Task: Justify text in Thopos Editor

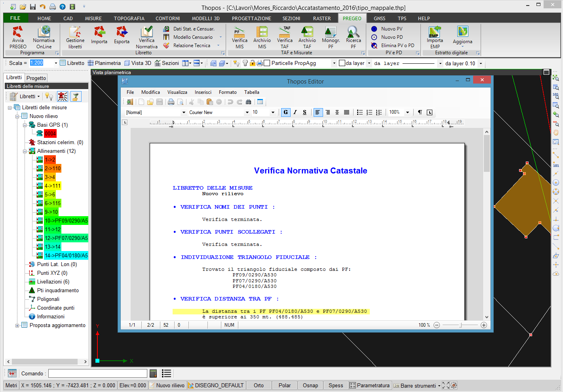Action: (x=346, y=112)
